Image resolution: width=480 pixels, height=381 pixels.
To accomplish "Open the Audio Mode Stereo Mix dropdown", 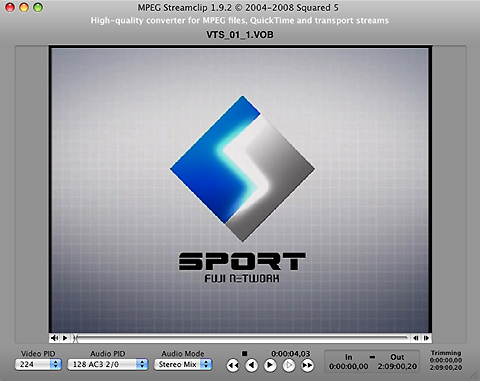I will pos(183,364).
